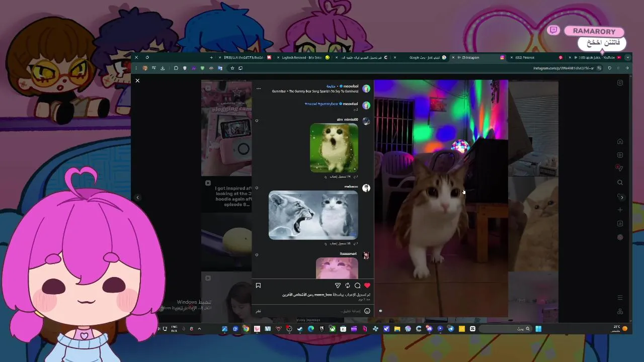Open weather widget showing 25°C
644x362 pixels.
click(x=620, y=328)
